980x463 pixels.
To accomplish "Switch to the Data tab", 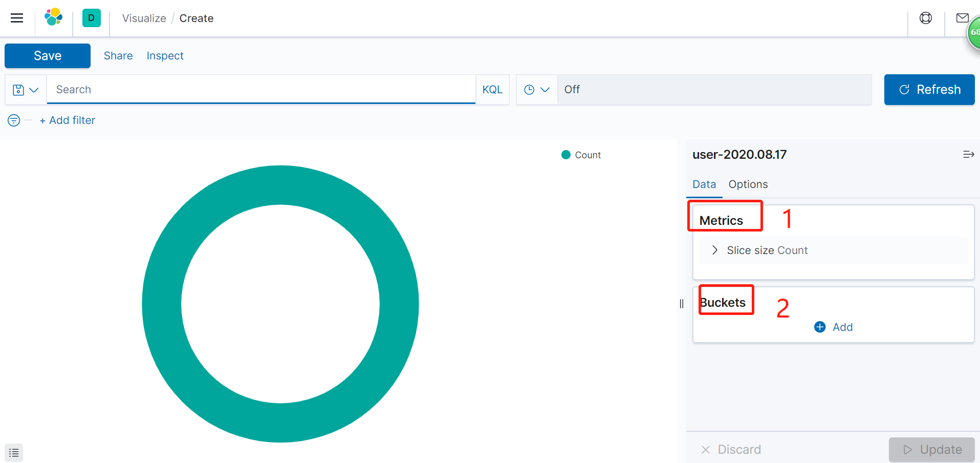I will pyautogui.click(x=704, y=184).
